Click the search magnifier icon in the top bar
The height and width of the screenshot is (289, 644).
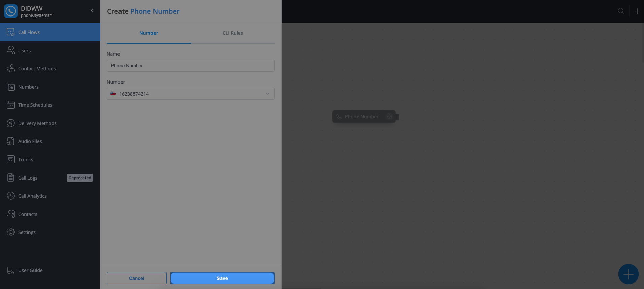[x=621, y=11]
